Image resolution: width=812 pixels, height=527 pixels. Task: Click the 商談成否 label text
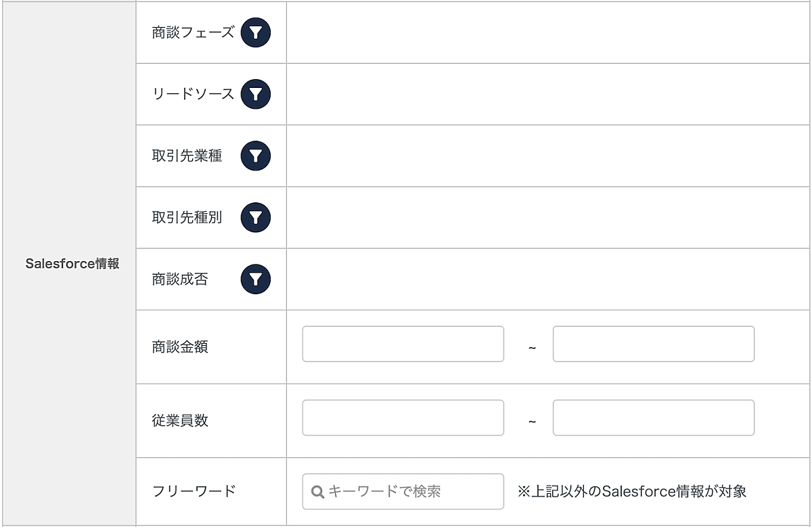point(180,279)
